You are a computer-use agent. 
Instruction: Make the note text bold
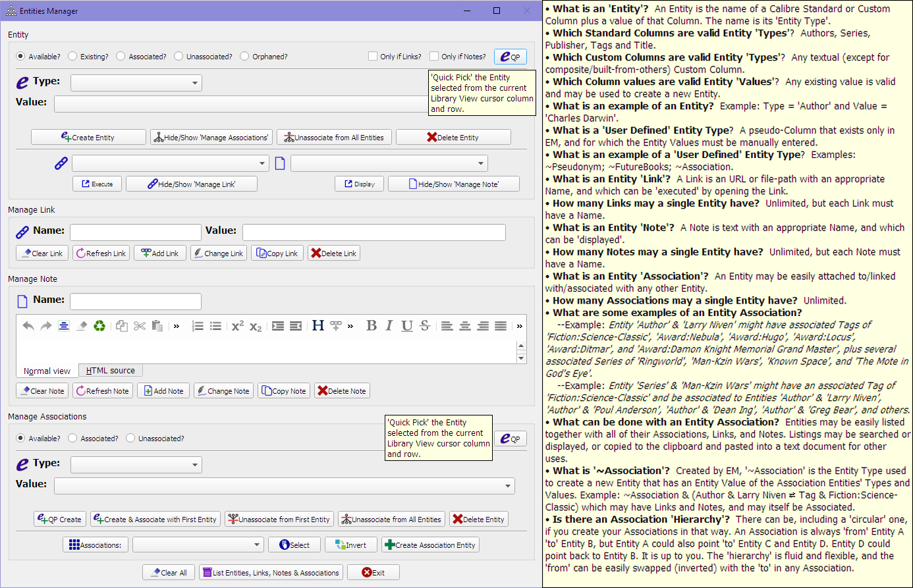tap(372, 326)
